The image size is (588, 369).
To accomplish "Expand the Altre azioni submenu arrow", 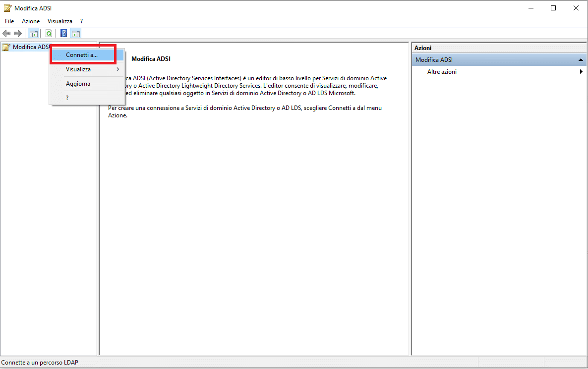I will tap(581, 71).
